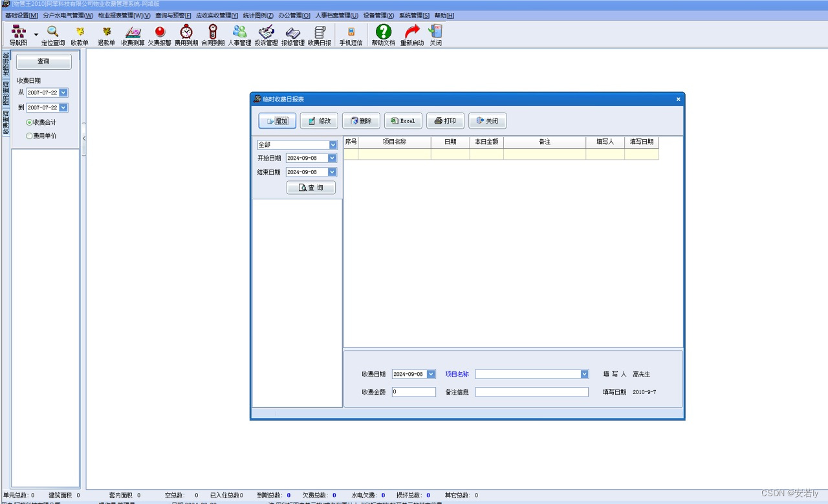Open the 到 end date dropdown
828x504 pixels.
click(63, 107)
